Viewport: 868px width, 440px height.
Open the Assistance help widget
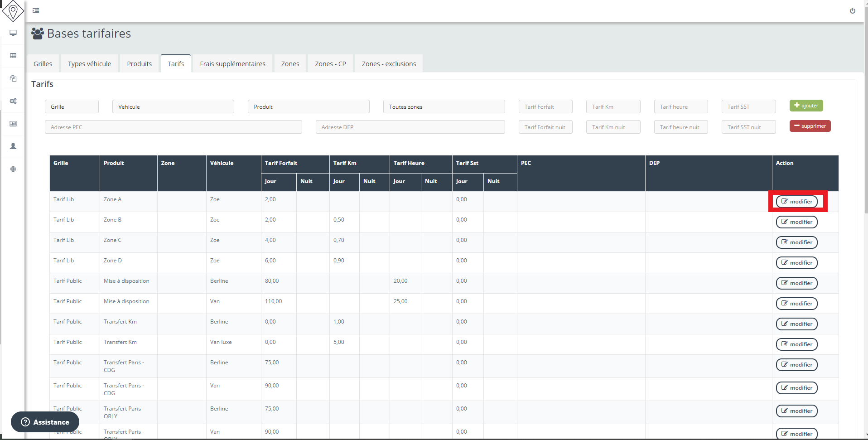[45, 422]
